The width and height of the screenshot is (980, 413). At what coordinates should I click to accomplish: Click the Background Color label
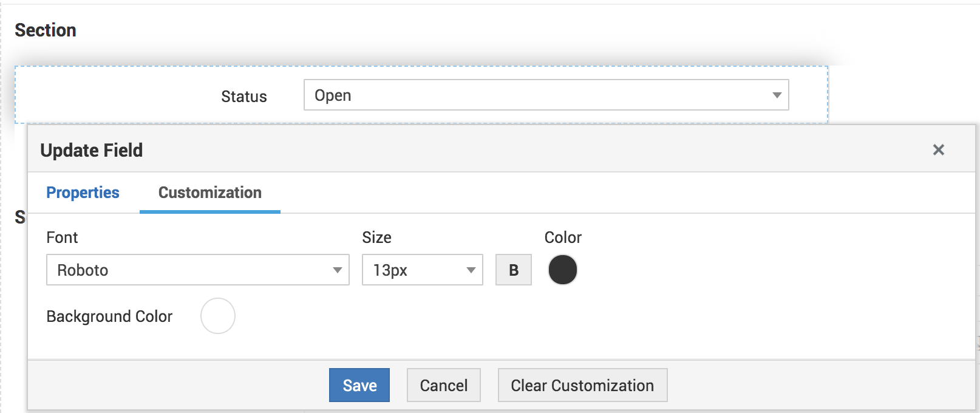click(109, 316)
